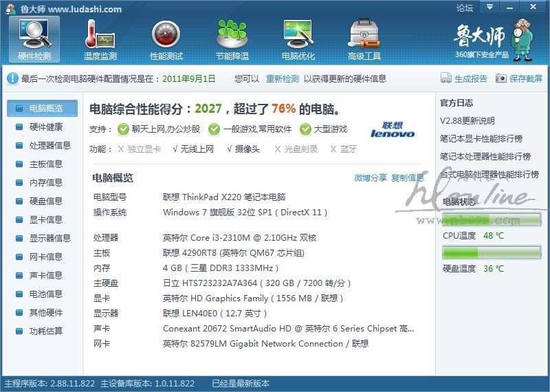Open the 温度监测 thermometer icon
550x392 pixels.
coord(100,39)
